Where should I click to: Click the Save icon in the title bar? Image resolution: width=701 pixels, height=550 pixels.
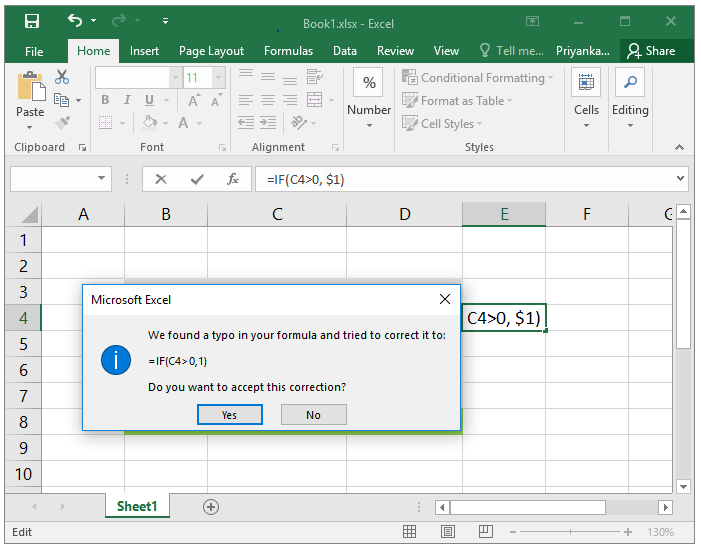[x=32, y=21]
